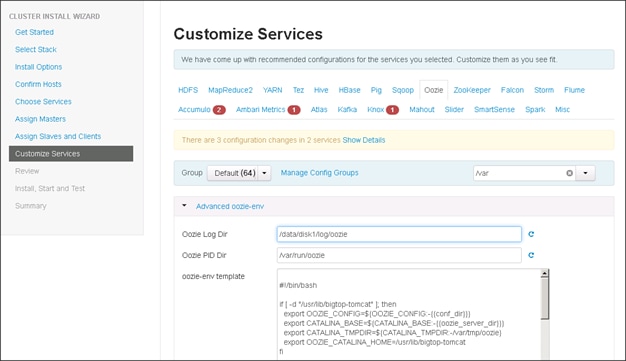Click the Show Details link
The height and width of the screenshot is (361, 626).
pyautogui.click(x=364, y=140)
